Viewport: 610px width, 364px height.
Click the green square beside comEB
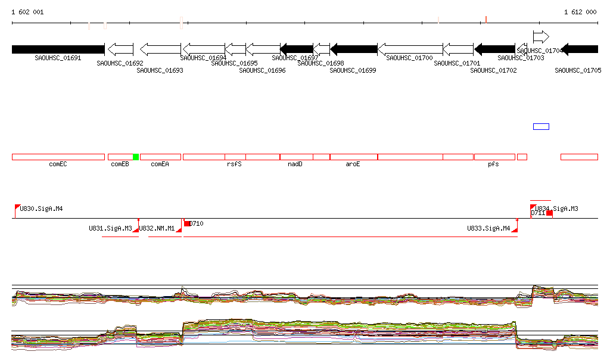coord(136,157)
